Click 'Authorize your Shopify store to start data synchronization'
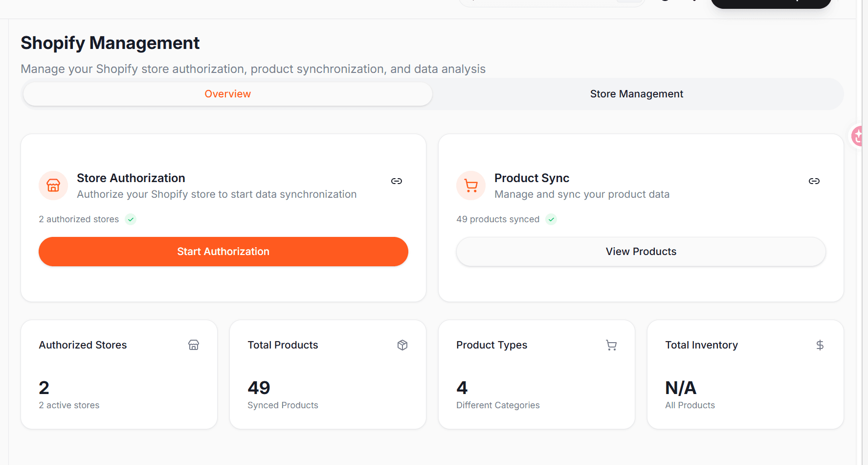 pos(217,194)
